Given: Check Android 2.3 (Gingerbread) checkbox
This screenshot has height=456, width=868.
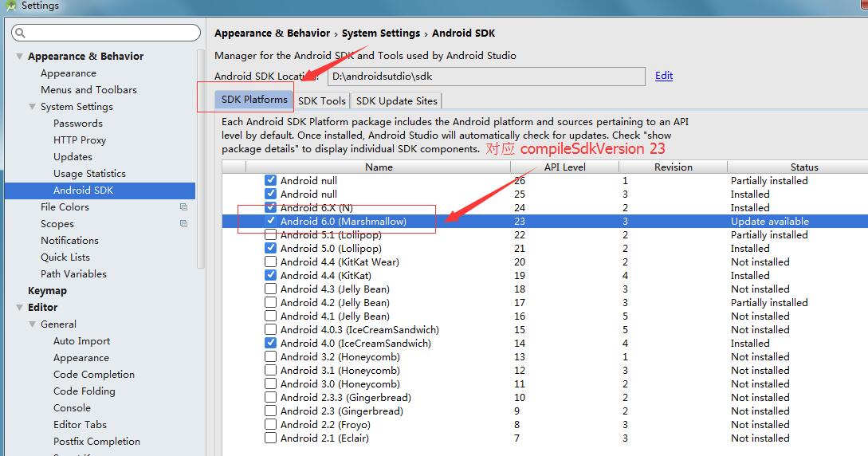Looking at the screenshot, I should tap(270, 411).
